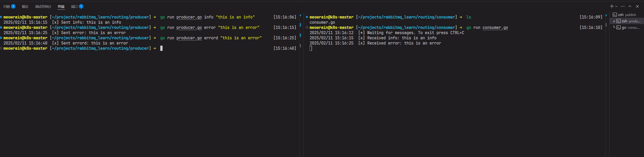
Task: Click the hollow marker beside go run consumer.go
Action: (x=307, y=28)
